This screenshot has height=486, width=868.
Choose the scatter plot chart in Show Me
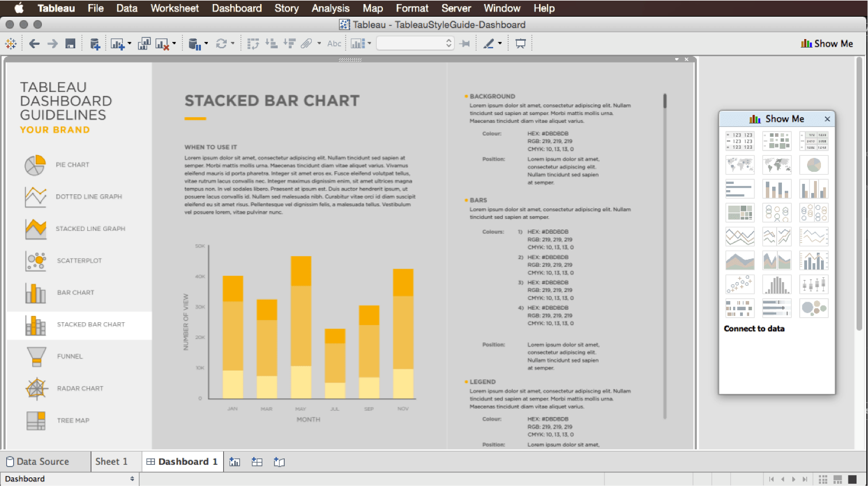point(740,284)
